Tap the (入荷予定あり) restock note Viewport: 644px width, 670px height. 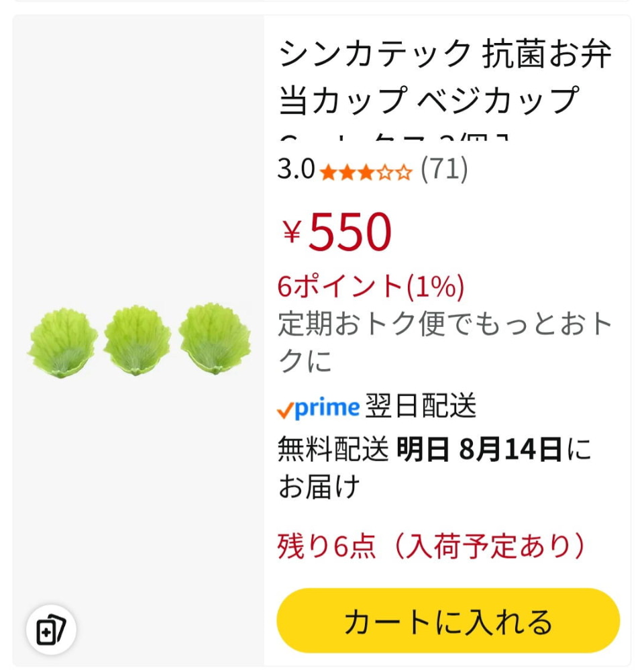489,546
